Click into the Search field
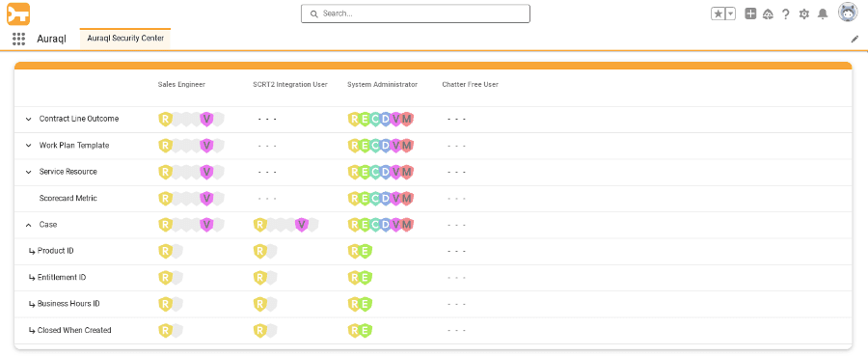Screen dimensions: 868x356 coord(415,14)
